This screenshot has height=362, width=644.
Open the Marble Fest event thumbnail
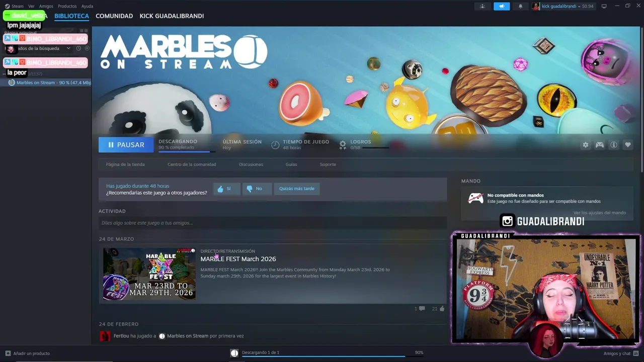[x=149, y=274]
